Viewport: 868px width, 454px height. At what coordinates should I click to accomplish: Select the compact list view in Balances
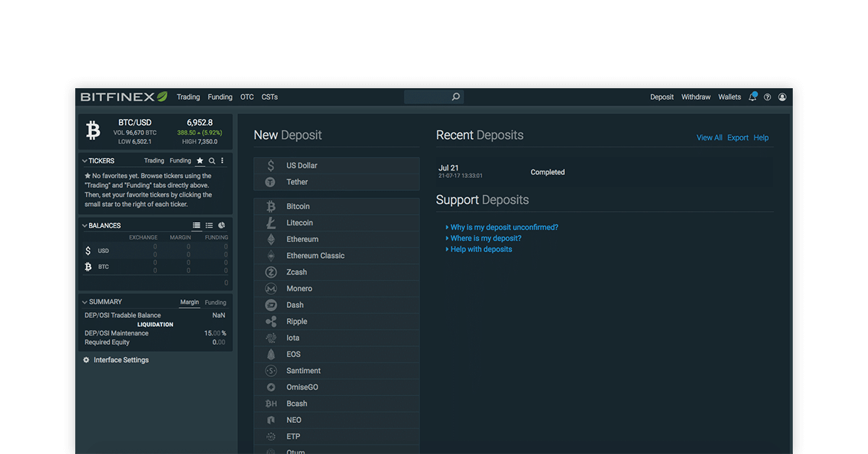coord(209,226)
